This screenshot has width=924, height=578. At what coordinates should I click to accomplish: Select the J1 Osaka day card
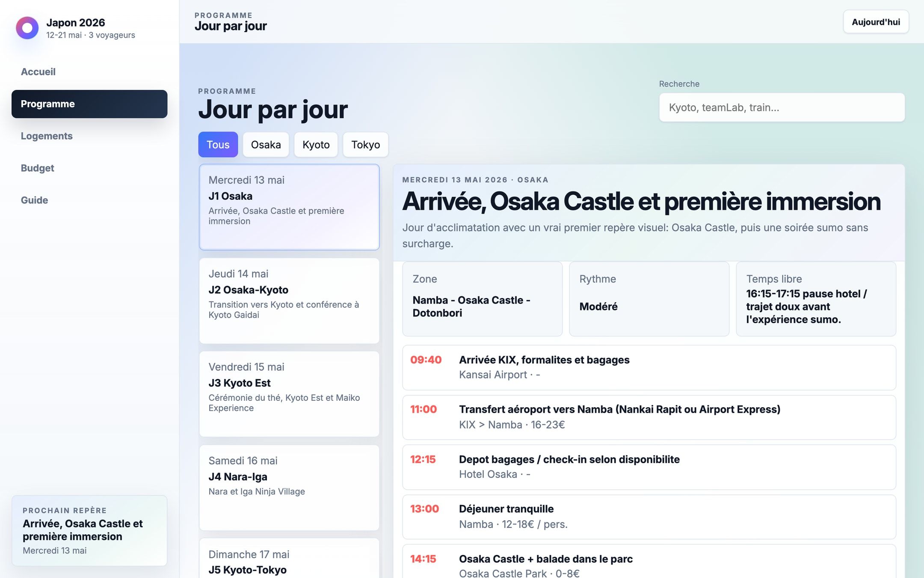289,207
